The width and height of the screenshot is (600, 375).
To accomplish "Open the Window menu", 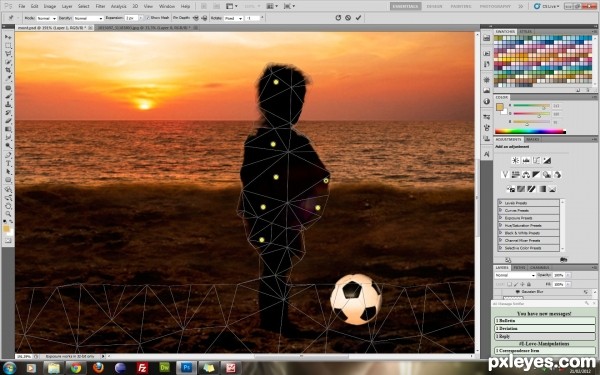I will click(x=166, y=6).
